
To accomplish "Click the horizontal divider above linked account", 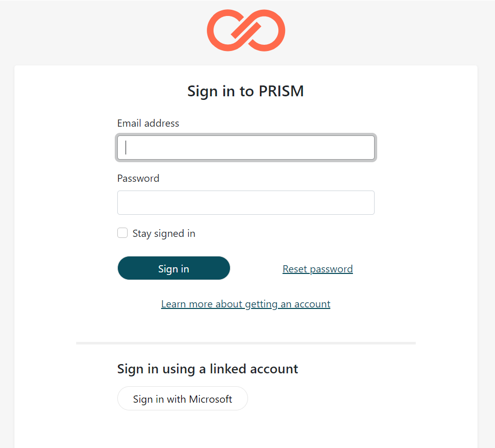I will tap(246, 343).
